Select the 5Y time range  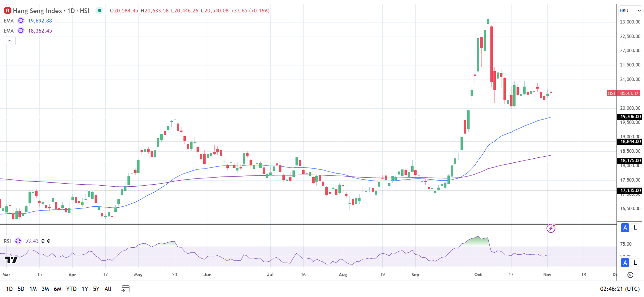click(96, 289)
